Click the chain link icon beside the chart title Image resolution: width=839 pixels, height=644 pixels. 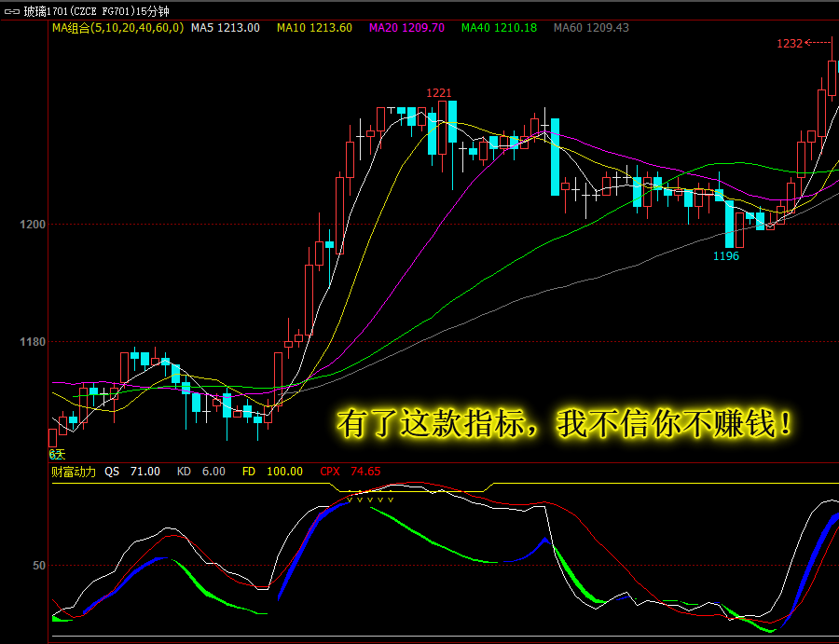point(12,11)
